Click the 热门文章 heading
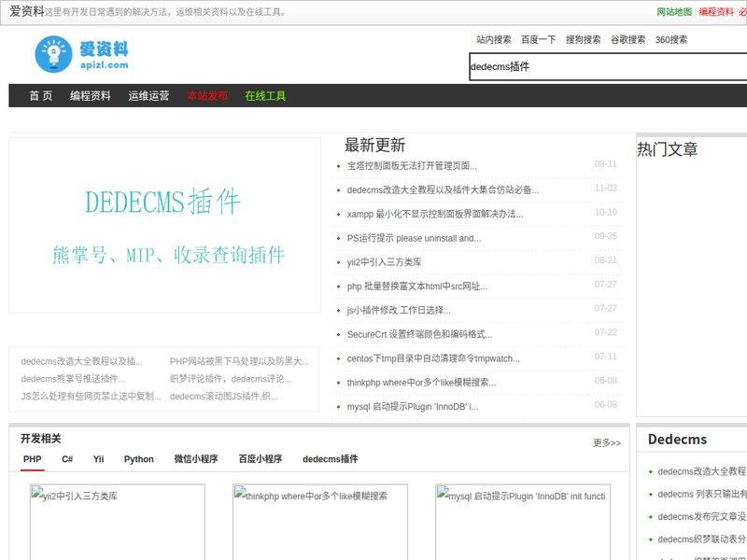 click(x=668, y=149)
